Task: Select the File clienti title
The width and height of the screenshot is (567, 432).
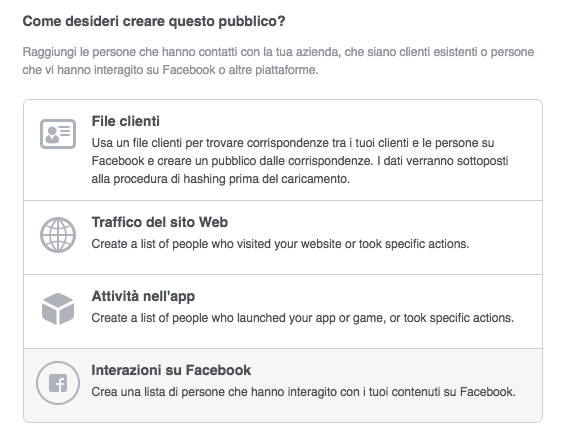Action: pos(125,121)
